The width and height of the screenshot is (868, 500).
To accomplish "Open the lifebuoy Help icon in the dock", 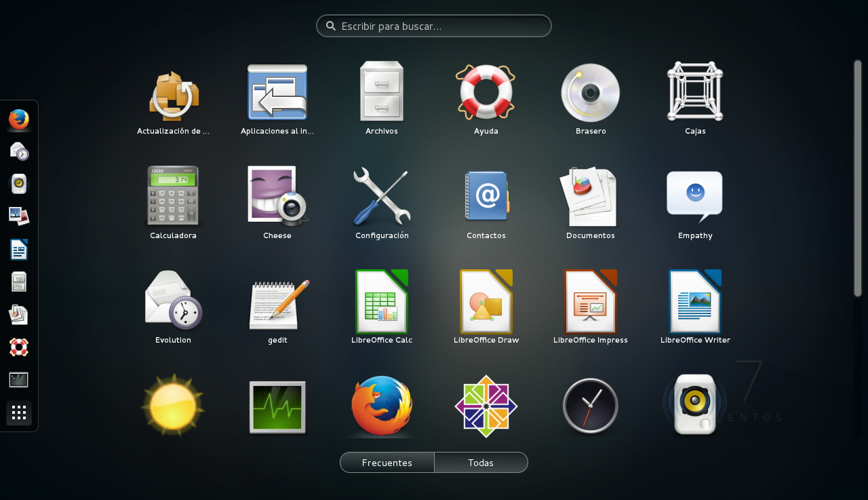I will pyautogui.click(x=19, y=347).
